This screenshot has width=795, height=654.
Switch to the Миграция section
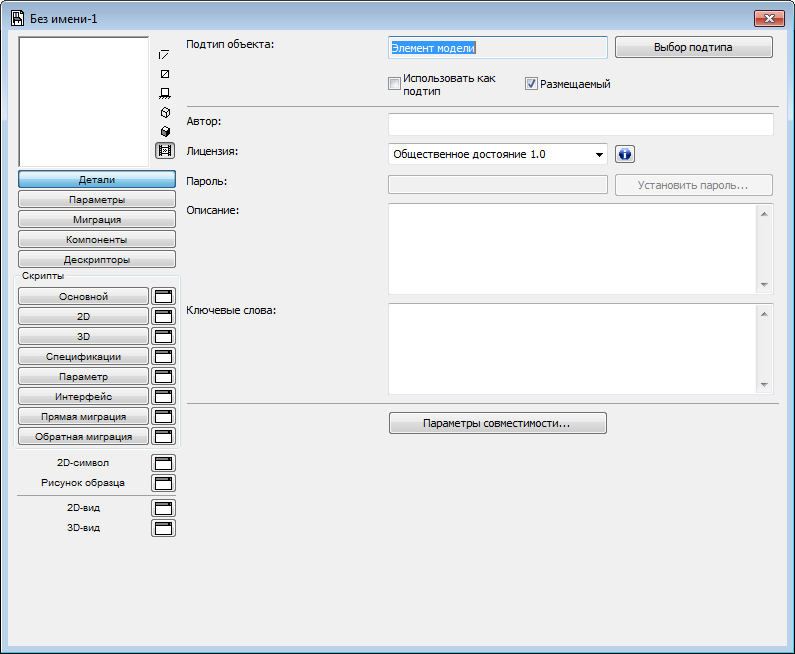tap(97, 220)
